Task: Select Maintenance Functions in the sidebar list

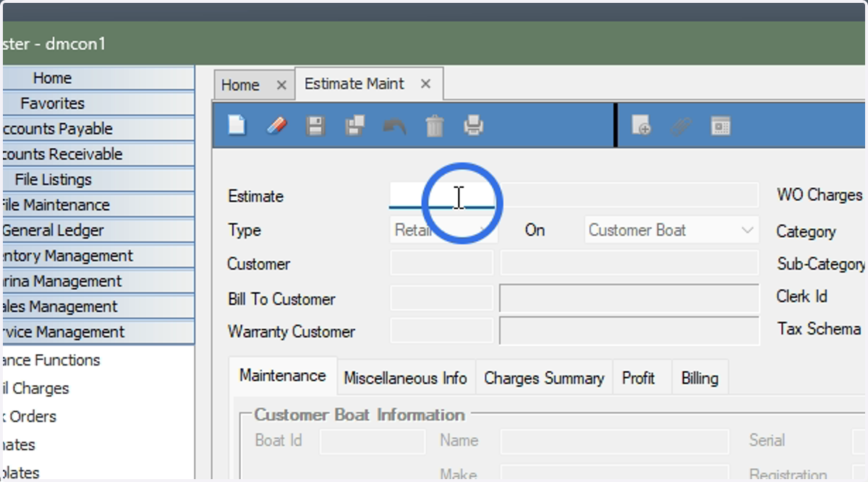Action: click(x=51, y=360)
